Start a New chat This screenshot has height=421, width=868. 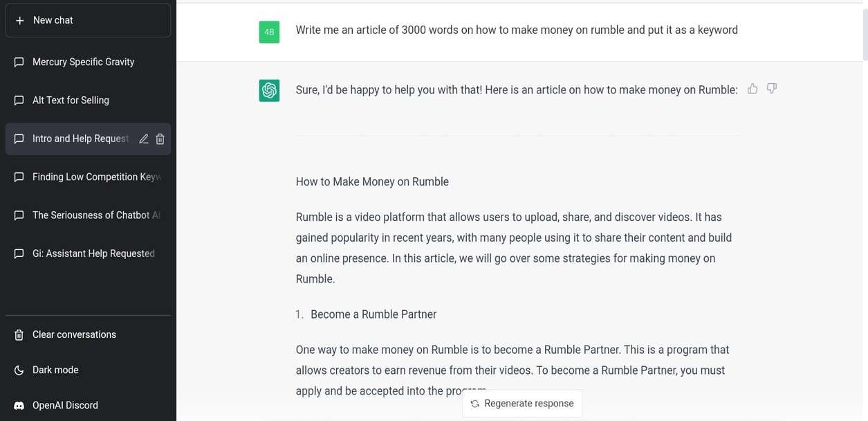click(x=88, y=20)
